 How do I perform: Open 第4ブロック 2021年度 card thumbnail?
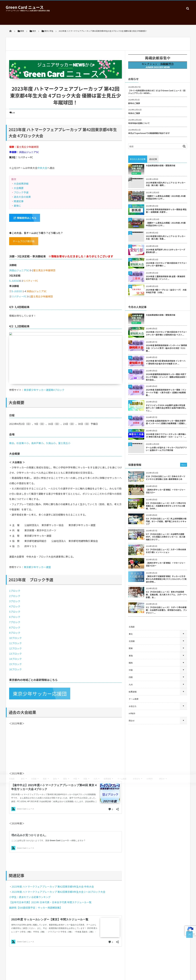[x=110, y=793]
